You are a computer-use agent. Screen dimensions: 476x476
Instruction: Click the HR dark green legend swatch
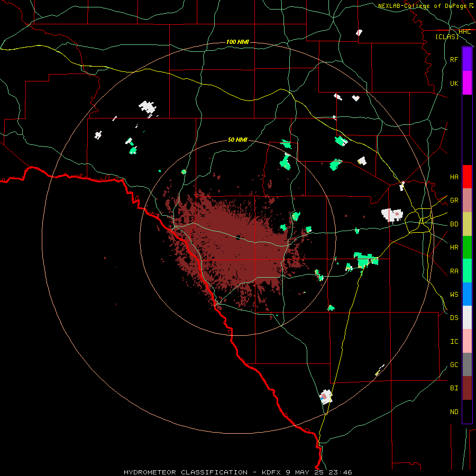pyautogui.click(x=467, y=247)
